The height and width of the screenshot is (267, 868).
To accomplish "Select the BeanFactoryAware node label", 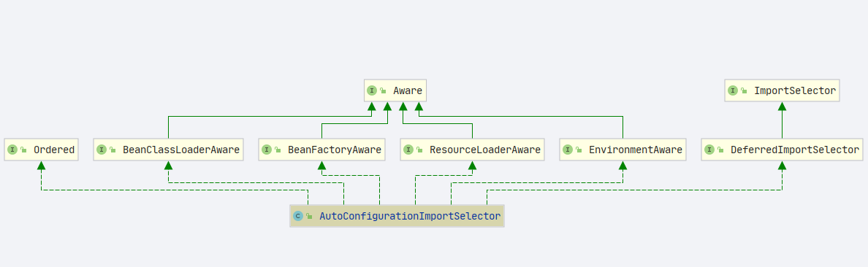I will pyautogui.click(x=335, y=150).
